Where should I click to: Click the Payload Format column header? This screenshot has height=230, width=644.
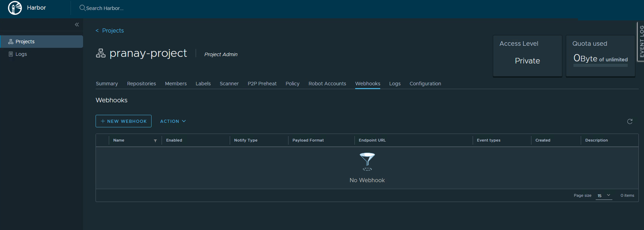[x=308, y=140]
